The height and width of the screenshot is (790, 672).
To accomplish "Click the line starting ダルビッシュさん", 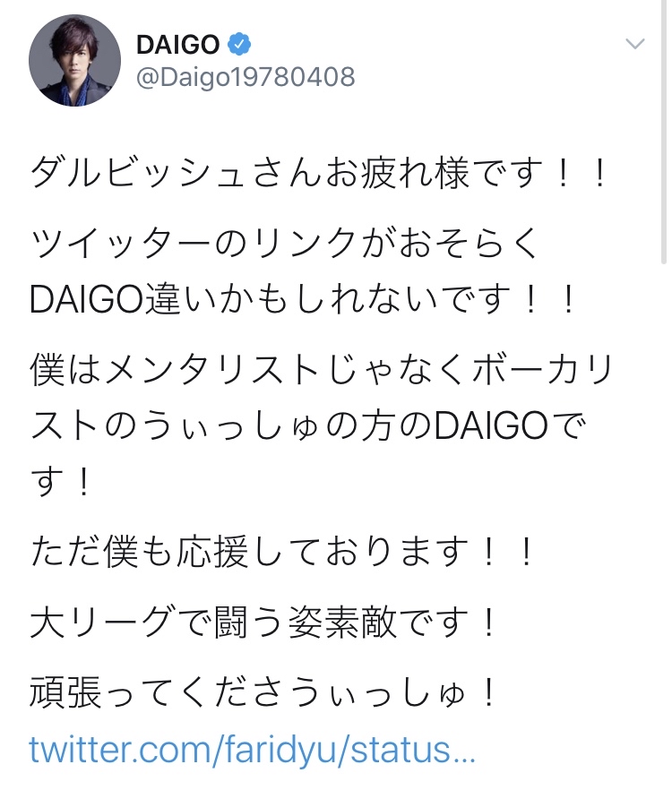I will (319, 173).
